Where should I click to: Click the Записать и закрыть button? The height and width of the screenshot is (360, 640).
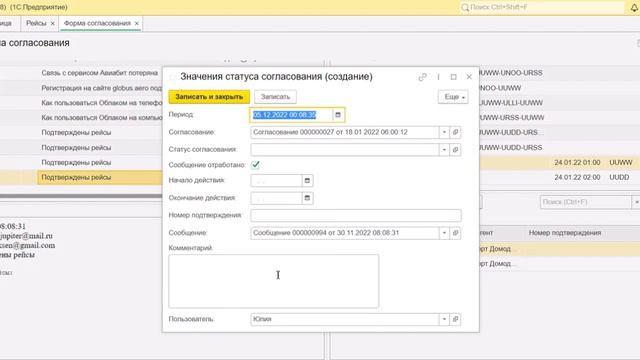[x=209, y=97]
